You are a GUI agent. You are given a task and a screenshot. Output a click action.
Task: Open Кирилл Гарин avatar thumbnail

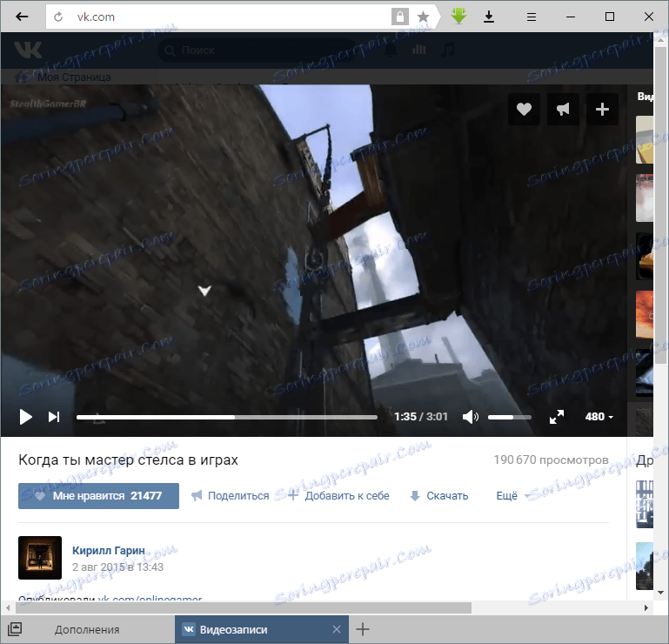pyautogui.click(x=40, y=557)
